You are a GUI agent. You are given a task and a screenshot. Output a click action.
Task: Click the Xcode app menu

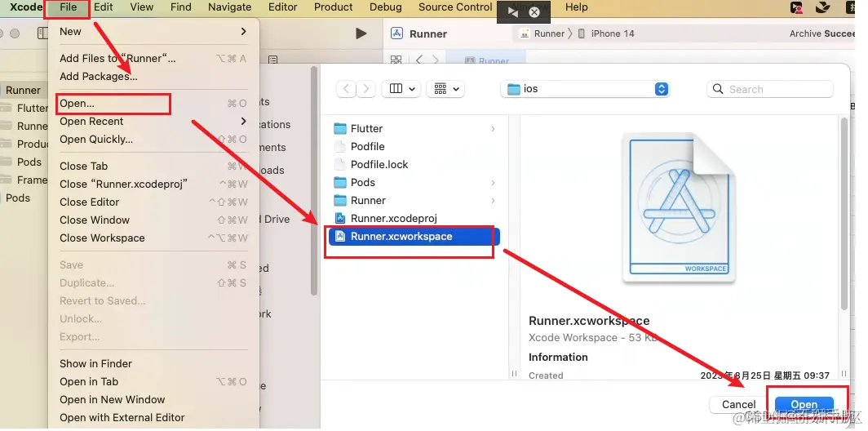26,7
